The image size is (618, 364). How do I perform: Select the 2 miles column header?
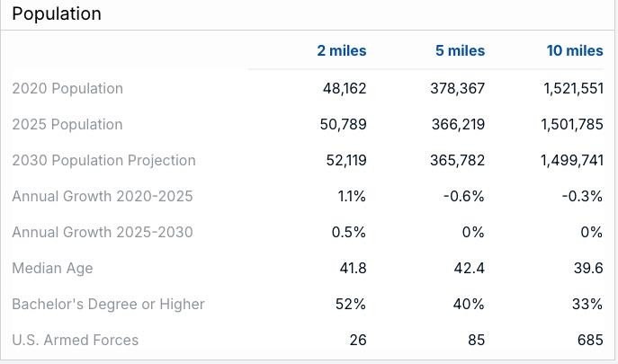(342, 51)
